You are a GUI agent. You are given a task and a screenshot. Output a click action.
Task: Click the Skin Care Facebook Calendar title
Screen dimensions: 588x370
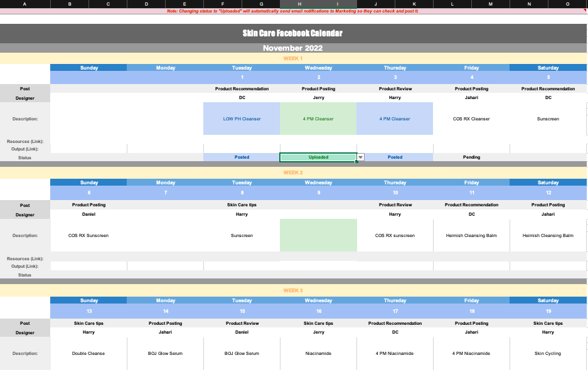coord(292,33)
